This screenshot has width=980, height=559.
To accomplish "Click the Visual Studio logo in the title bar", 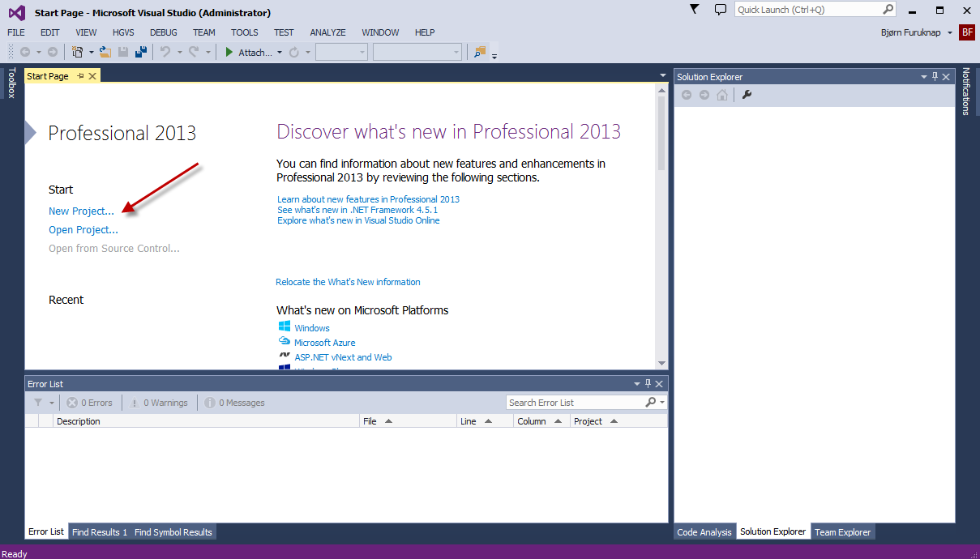I will coord(17,12).
